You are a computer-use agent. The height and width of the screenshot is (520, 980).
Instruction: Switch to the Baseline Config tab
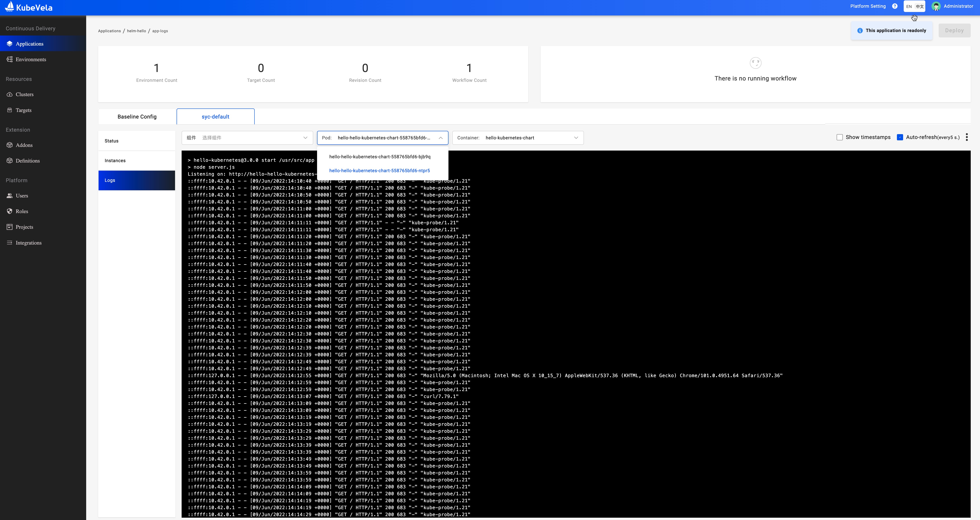(137, 117)
